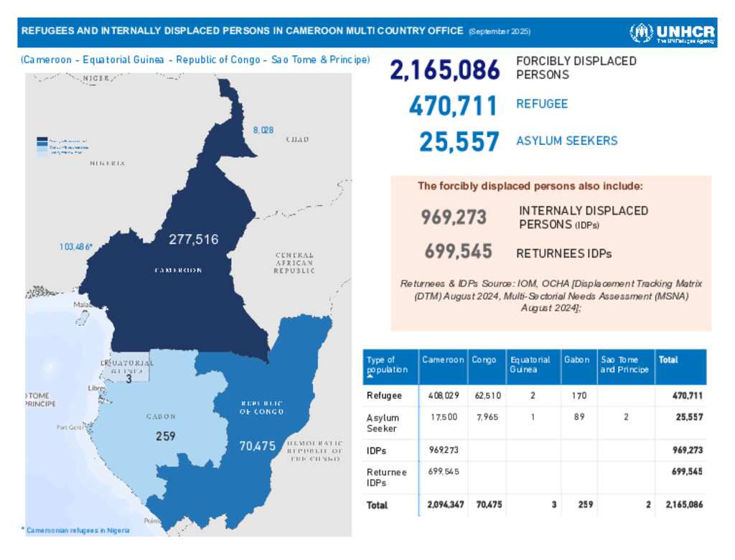The image size is (735, 560).
Task: Click the Cameroonian refugees in Nigeria footnote
Action: [x=78, y=530]
